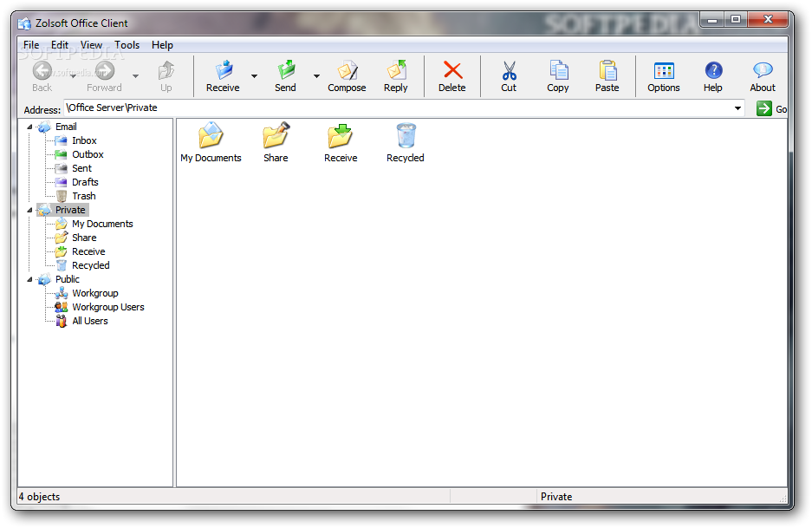
Task: Select the Public root node
Action: click(68, 279)
